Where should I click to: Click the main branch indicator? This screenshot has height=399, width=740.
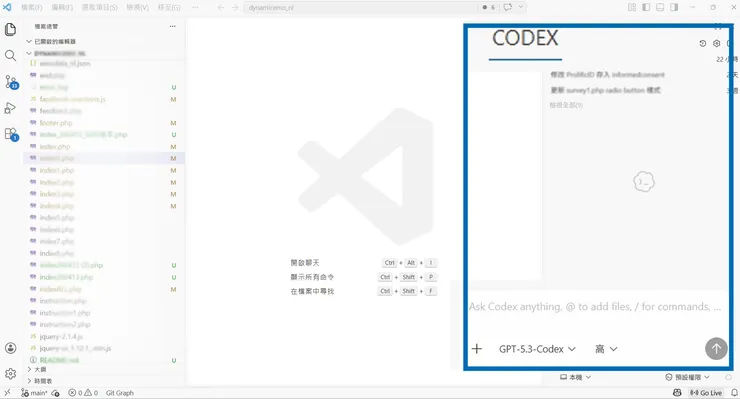pyautogui.click(x=34, y=393)
